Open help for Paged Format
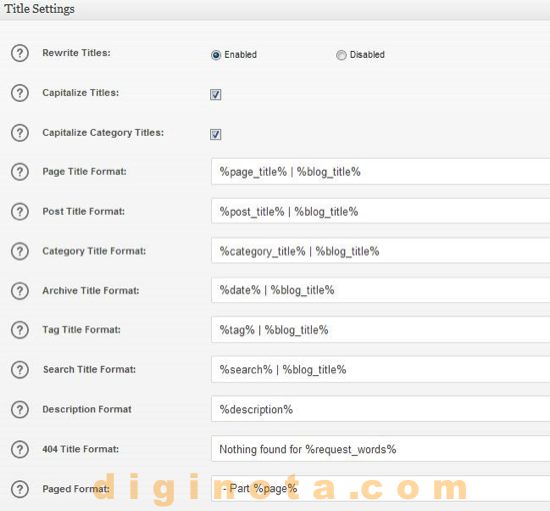The height and width of the screenshot is (511, 550). (x=20, y=489)
